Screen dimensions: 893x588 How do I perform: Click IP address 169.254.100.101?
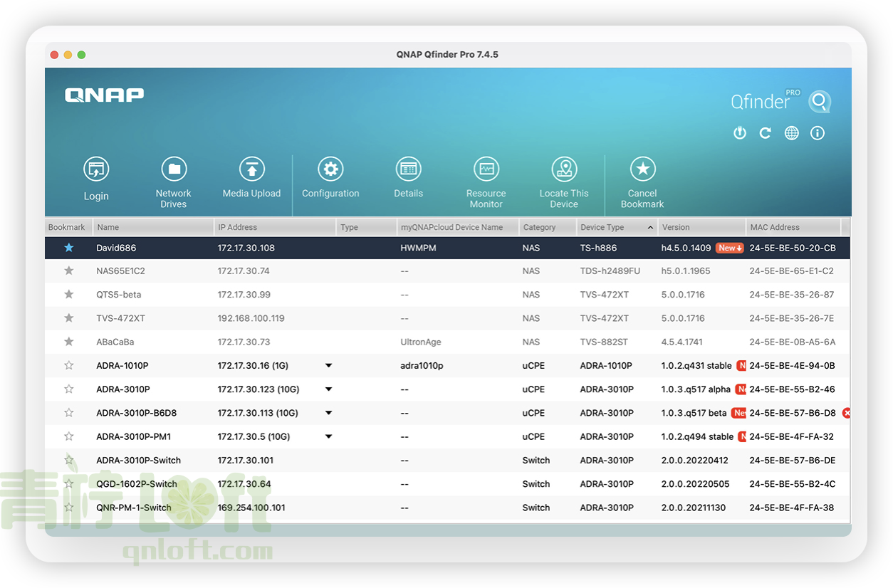tap(251, 508)
